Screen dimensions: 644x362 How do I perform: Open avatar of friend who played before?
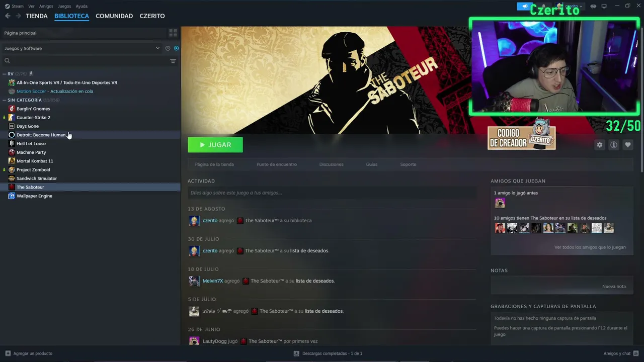500,203
